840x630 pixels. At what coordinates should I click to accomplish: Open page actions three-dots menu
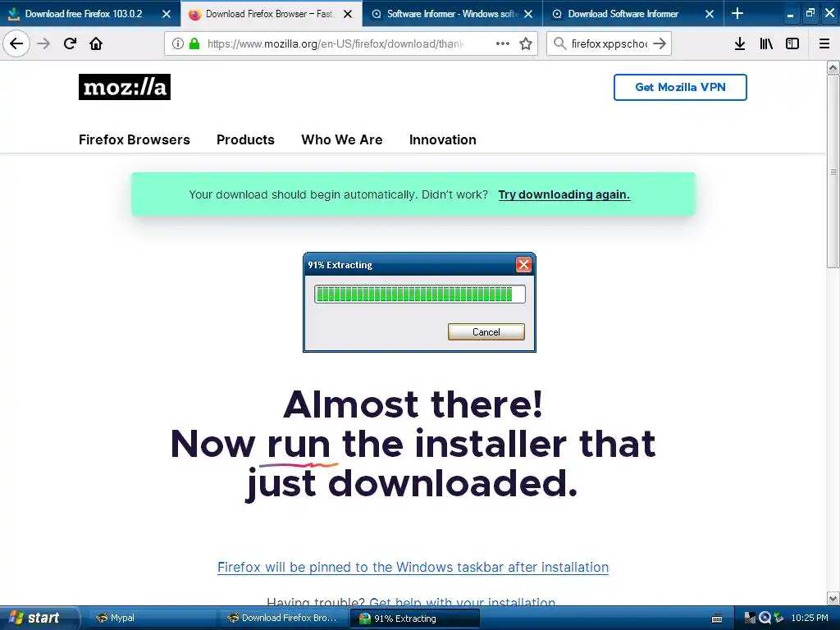click(x=503, y=43)
